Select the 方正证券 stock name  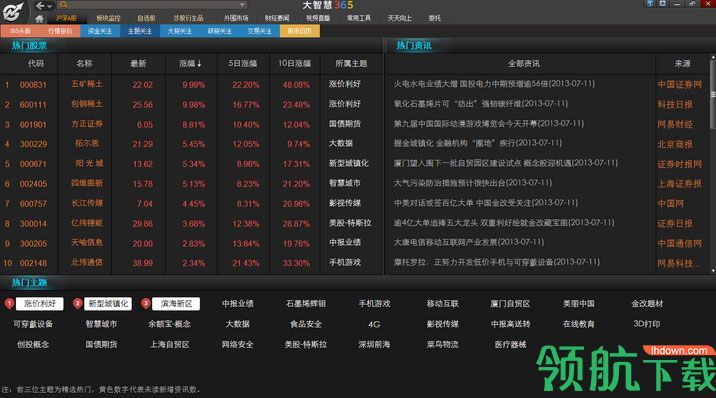point(87,124)
